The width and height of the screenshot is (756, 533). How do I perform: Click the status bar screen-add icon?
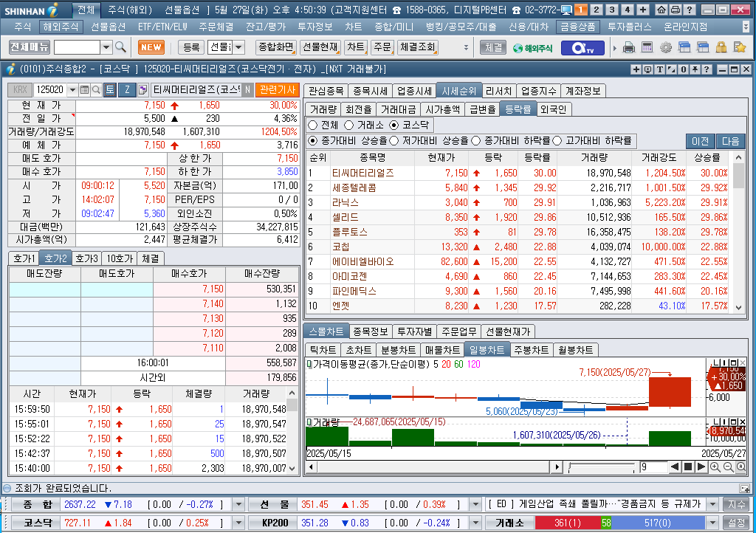(x=744, y=489)
